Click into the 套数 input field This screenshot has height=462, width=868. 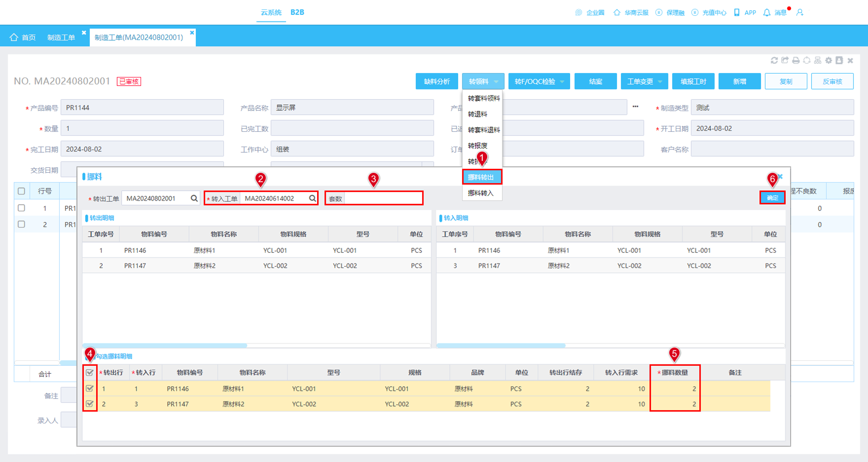coord(383,198)
